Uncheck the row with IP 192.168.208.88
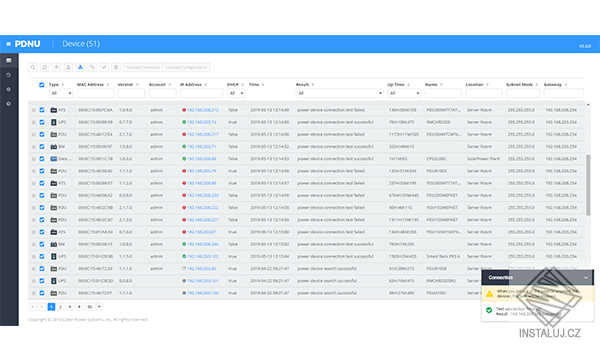600x360 pixels. pyautogui.click(x=42, y=159)
